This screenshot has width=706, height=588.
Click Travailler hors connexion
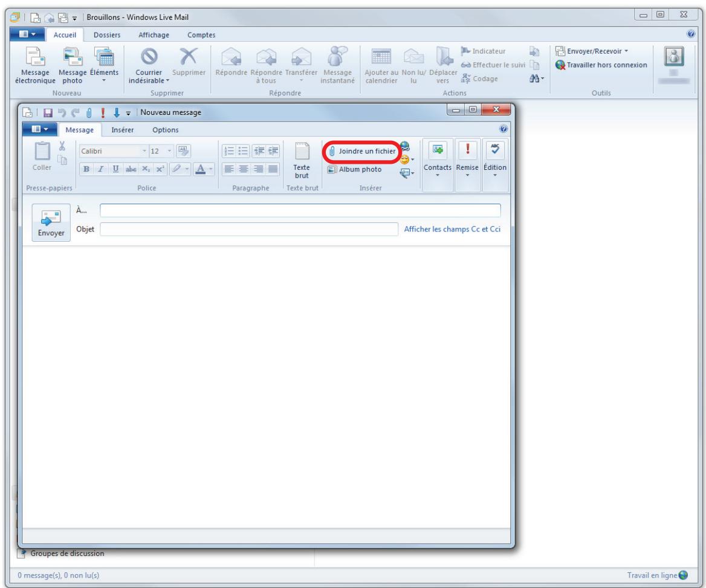(x=601, y=65)
